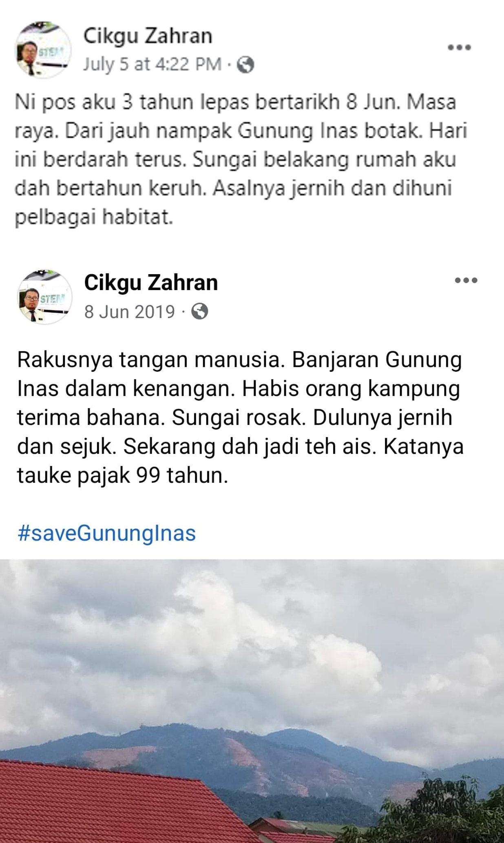Viewport: 504px width, 843px height.
Task: Tap the globe icon beside 8 Jun 2019
Action: (200, 311)
